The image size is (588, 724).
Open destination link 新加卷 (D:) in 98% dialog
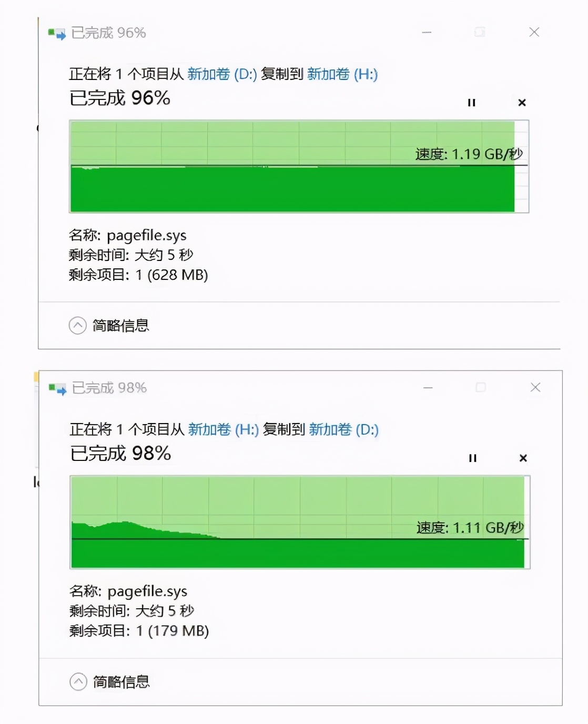[x=343, y=430]
